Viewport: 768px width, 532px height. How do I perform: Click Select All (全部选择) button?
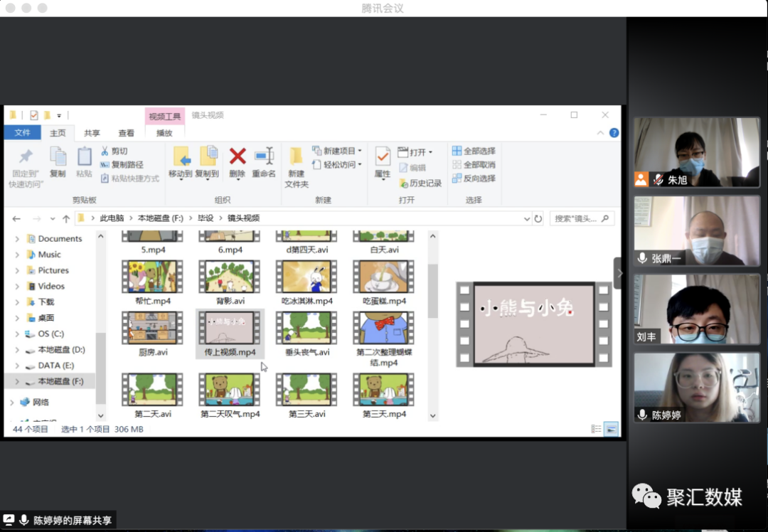click(x=474, y=151)
